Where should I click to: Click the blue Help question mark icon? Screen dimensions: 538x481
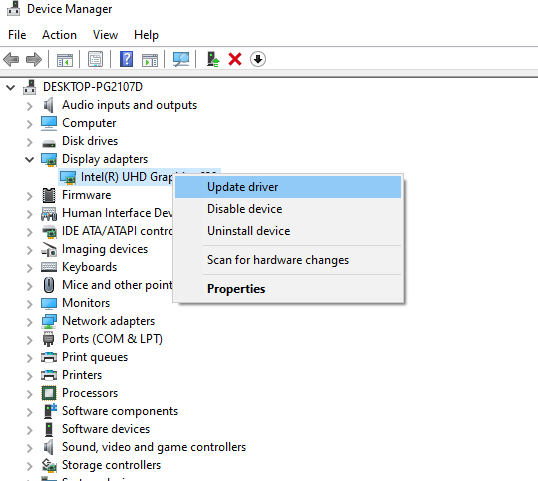[x=126, y=59]
